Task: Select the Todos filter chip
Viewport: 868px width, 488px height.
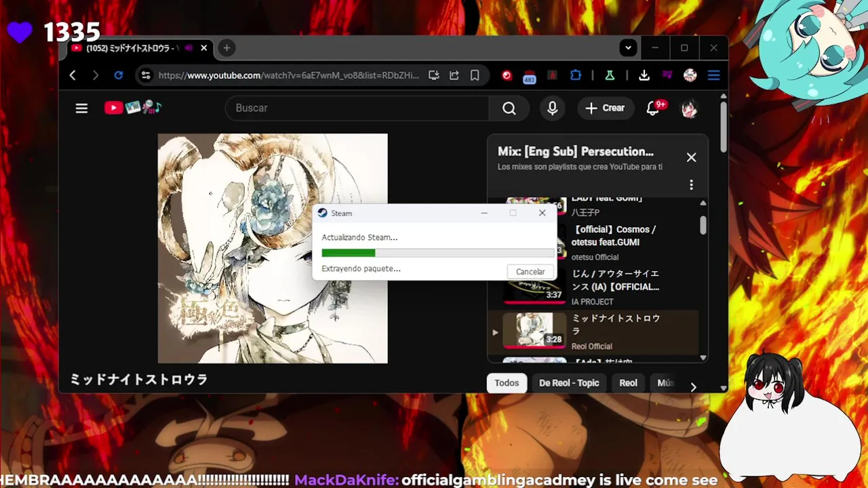Action: [x=507, y=383]
